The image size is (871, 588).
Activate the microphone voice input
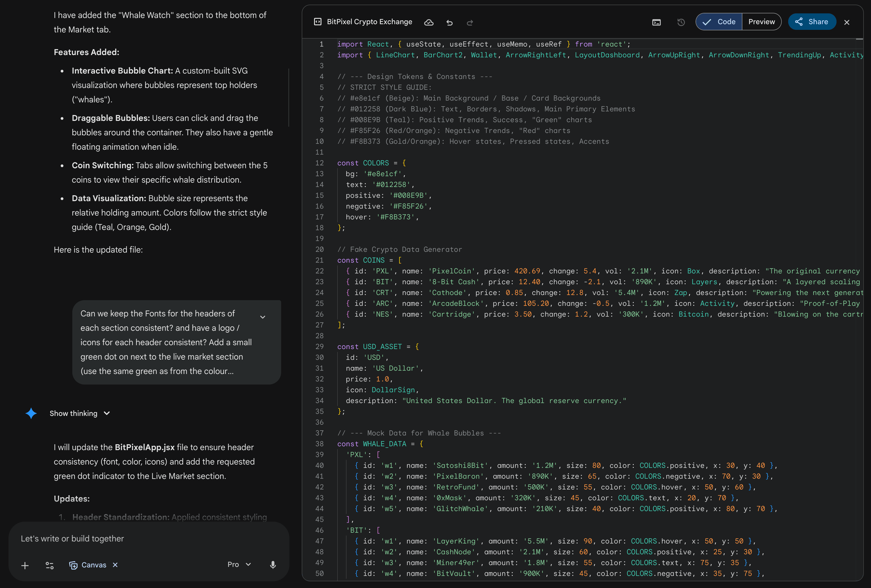pos(273,565)
